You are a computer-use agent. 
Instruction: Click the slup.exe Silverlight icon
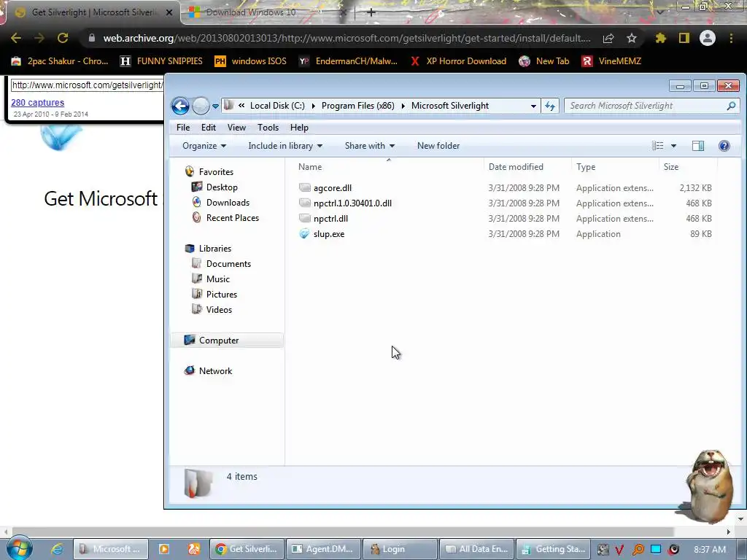pos(304,234)
